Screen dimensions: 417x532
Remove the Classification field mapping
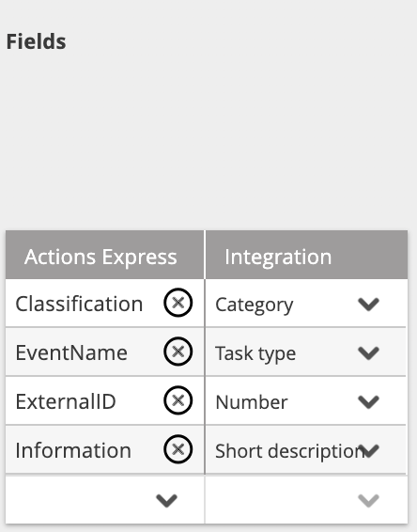pyautogui.click(x=178, y=303)
